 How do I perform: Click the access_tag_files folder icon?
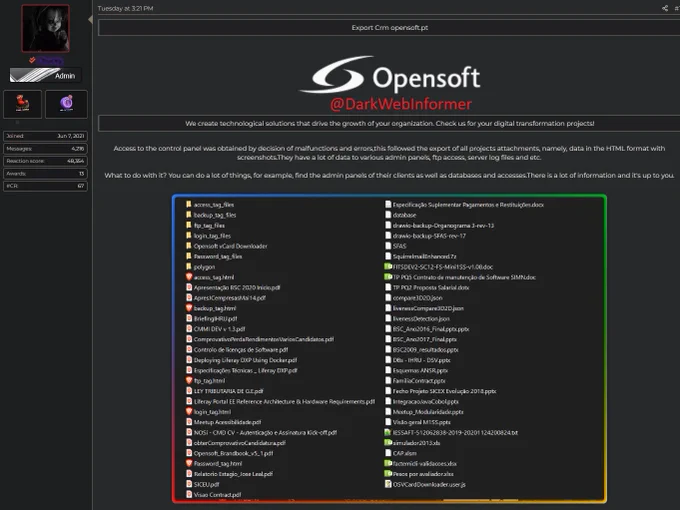click(189, 204)
